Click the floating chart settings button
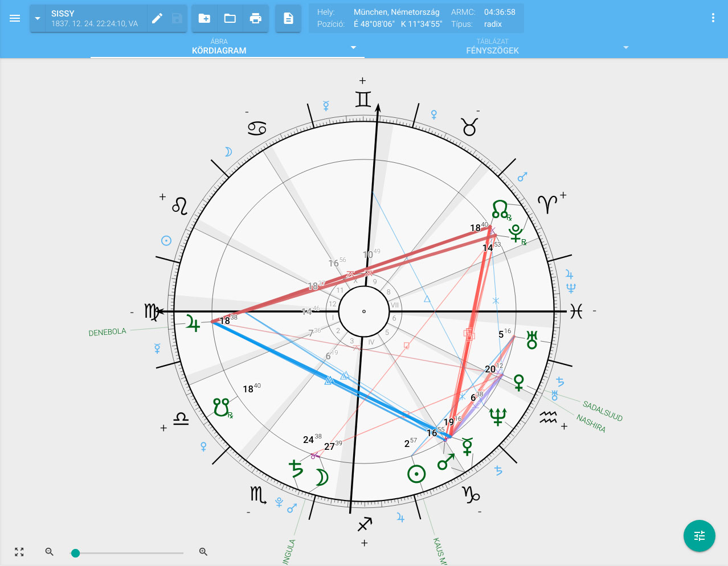Image resolution: width=728 pixels, height=566 pixels. click(699, 536)
